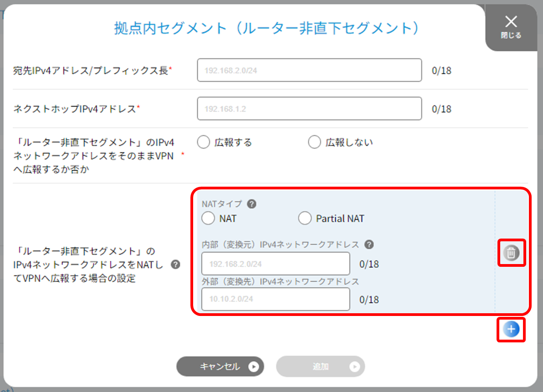Click the dialog title 拠点内セグメント（ルーター非直下セグメント）
The image size is (543, 392).
[266, 28]
